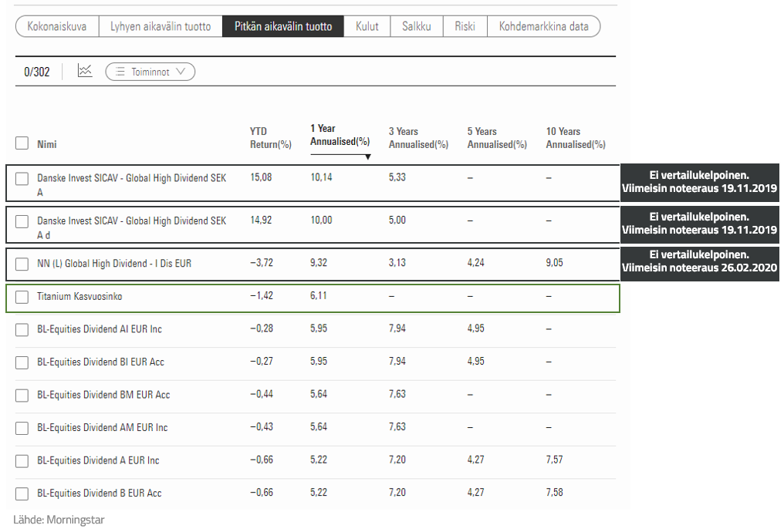Check the NN (L) Global High Dividend checkbox
784x532 pixels.
(x=22, y=264)
